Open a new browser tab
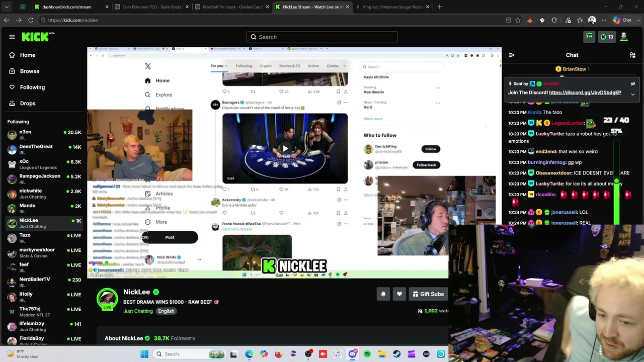Viewport: 644px width, 362px height. click(x=439, y=7)
